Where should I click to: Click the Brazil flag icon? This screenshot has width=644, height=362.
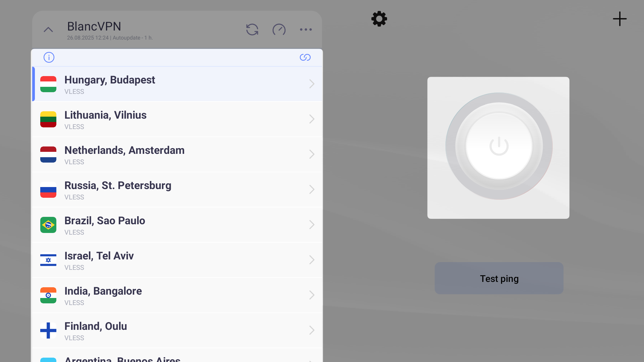tap(48, 225)
